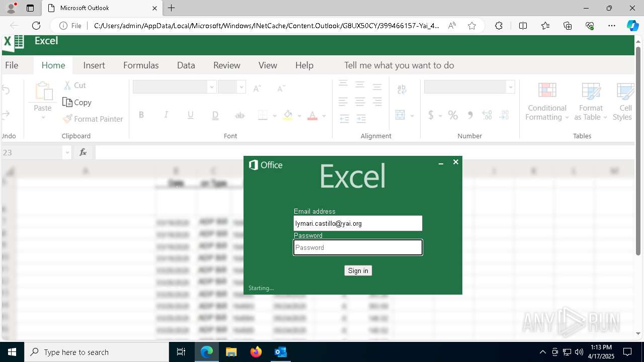644x362 pixels.
Task: Open a new browser tab
Action: [172, 8]
